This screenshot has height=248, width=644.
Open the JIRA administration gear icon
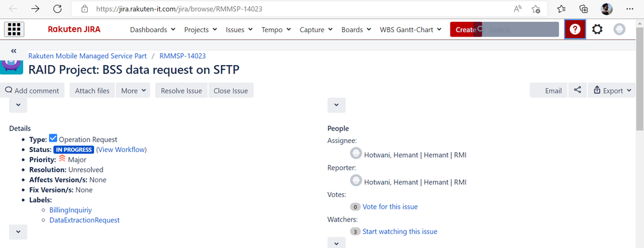pyautogui.click(x=597, y=29)
